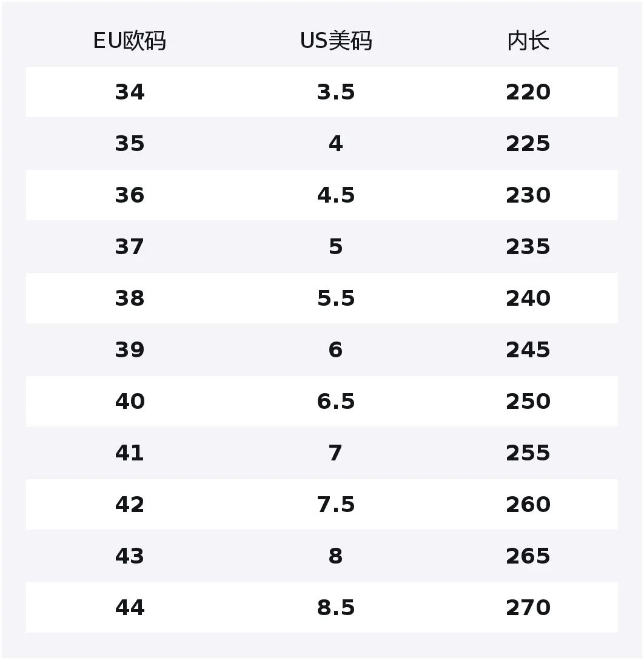Select EU size 38 cell
Image resolution: width=644 pixels, height=660 pixels.
130,298
